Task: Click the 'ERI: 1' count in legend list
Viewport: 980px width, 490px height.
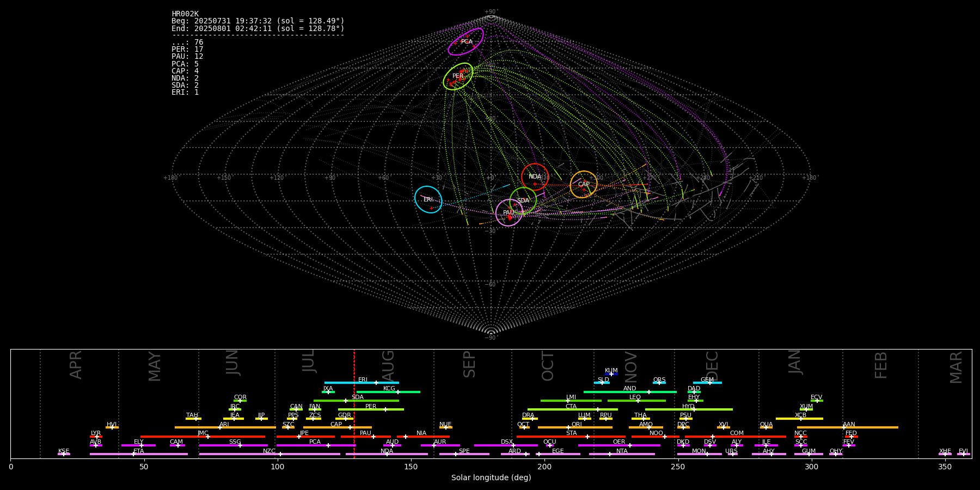Action: tap(185, 93)
